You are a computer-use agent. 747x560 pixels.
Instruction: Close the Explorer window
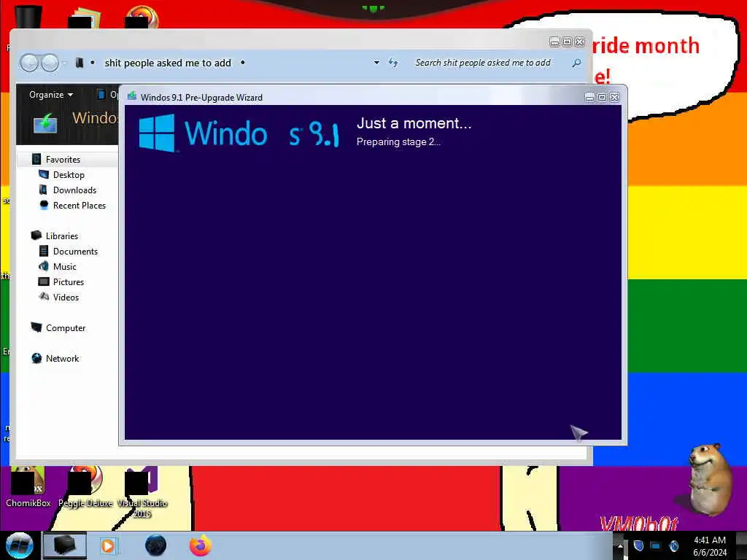579,42
